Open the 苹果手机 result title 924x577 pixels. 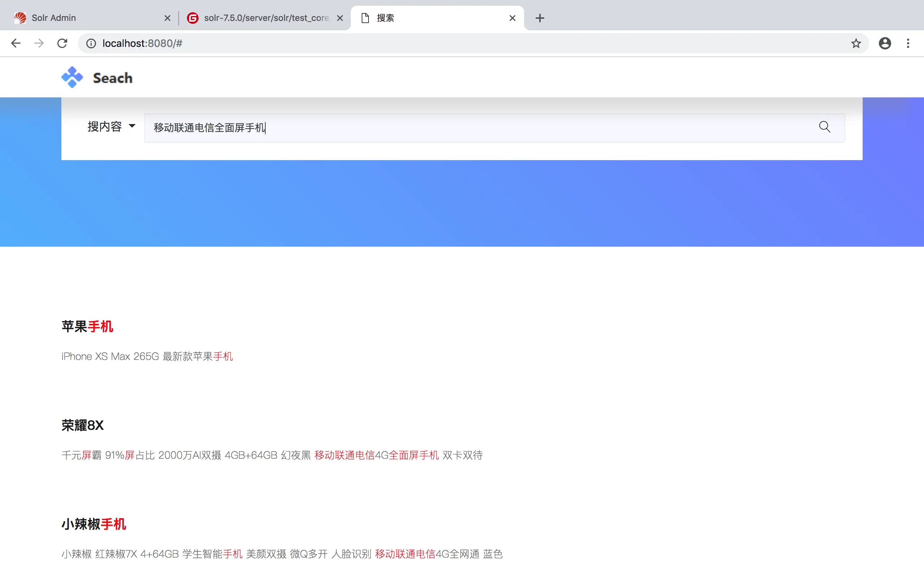click(87, 327)
